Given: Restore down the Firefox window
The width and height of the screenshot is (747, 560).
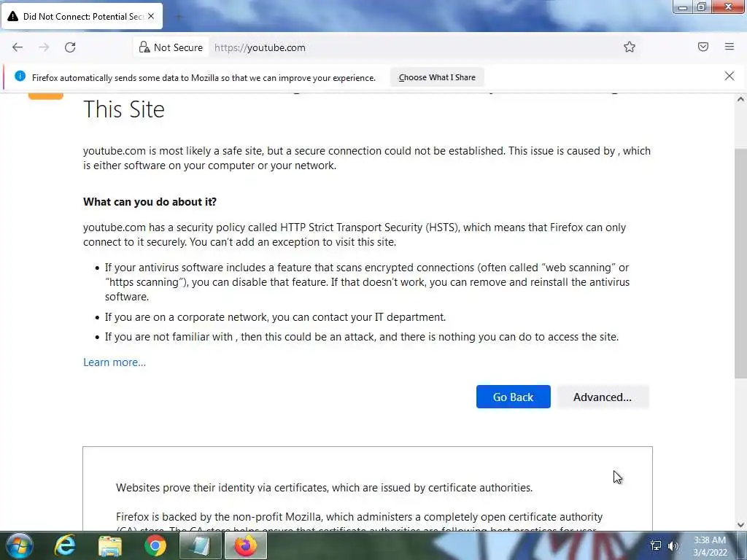Looking at the screenshot, I should 702,7.
